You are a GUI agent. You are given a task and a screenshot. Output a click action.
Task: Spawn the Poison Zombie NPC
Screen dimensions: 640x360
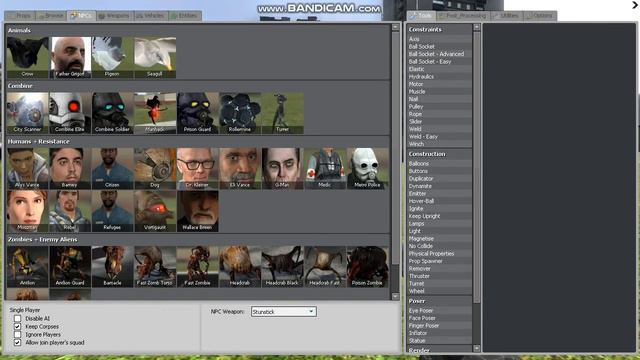pos(367,266)
